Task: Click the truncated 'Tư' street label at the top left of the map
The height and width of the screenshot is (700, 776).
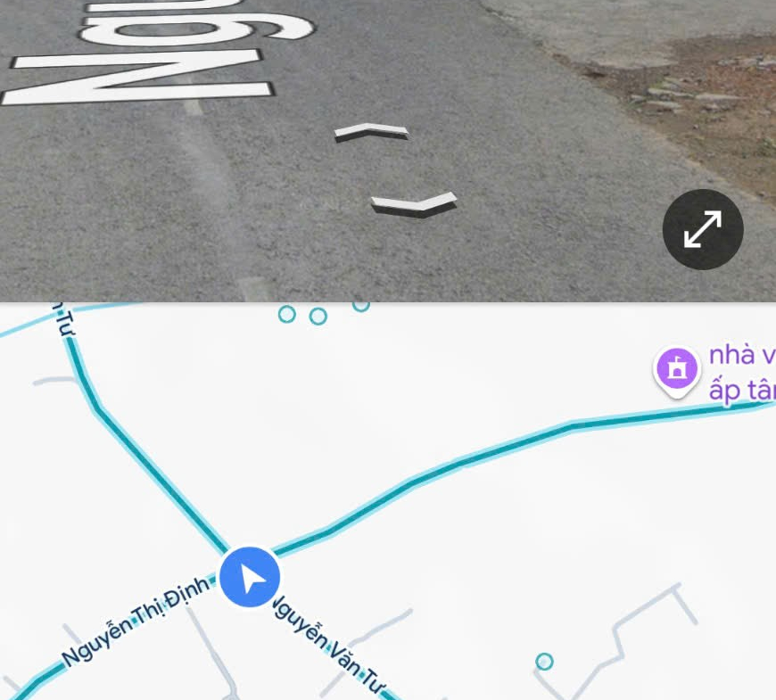Action: pos(64,320)
